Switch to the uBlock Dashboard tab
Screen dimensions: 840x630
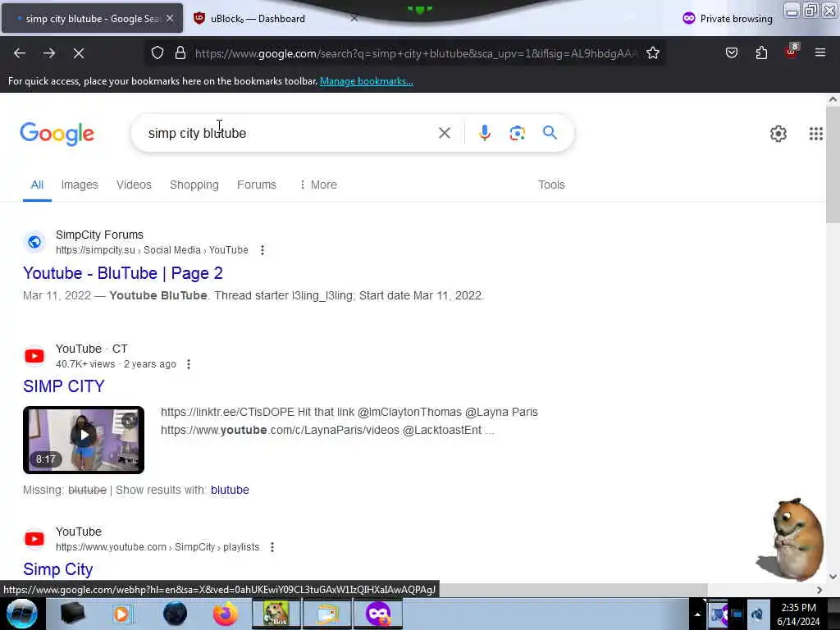point(275,18)
